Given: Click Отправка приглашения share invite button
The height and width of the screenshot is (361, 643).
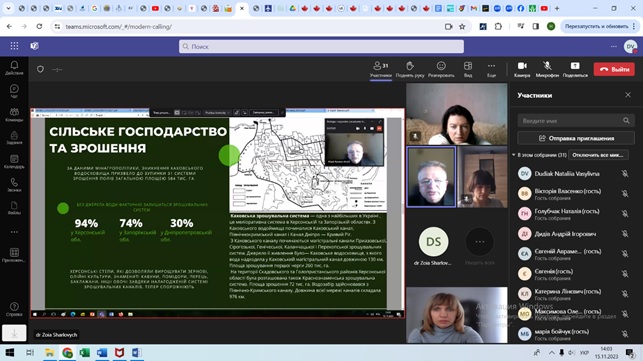Looking at the screenshot, I should [576, 138].
